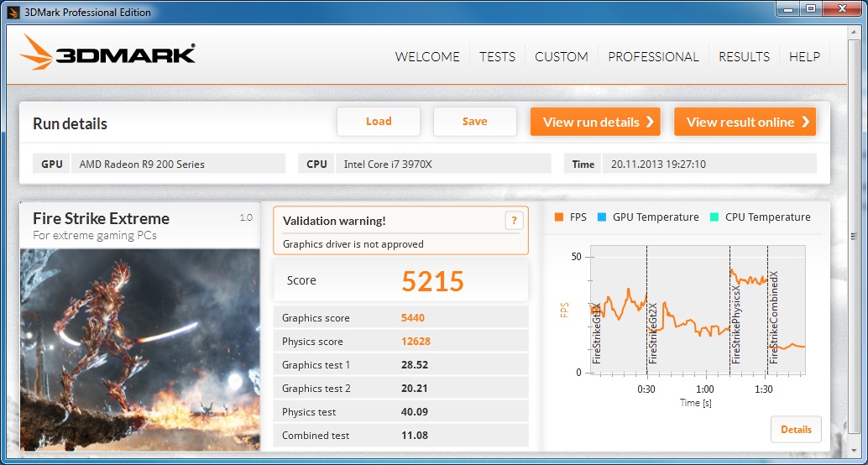This screenshot has height=465, width=868.
Task: Click the Run details heading
Action: 71,123
